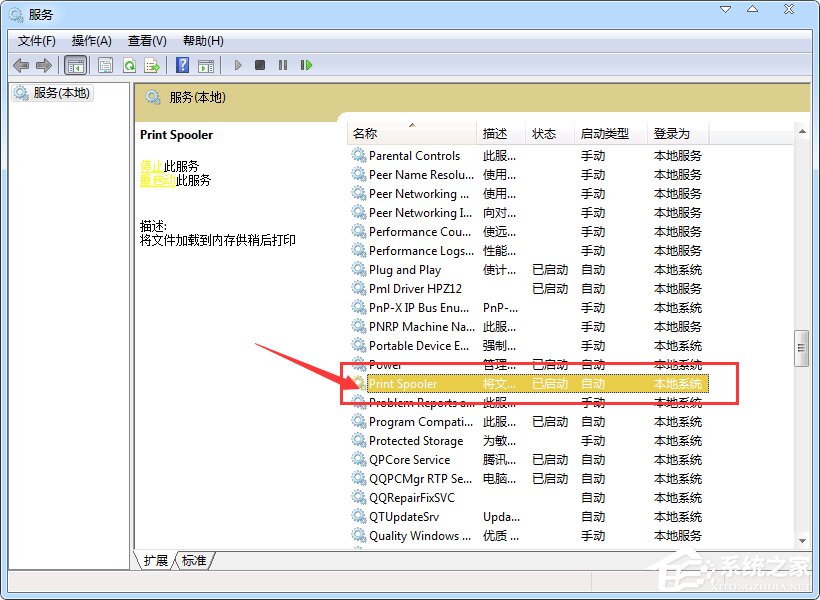Pause the service with the pause icon

(x=282, y=64)
